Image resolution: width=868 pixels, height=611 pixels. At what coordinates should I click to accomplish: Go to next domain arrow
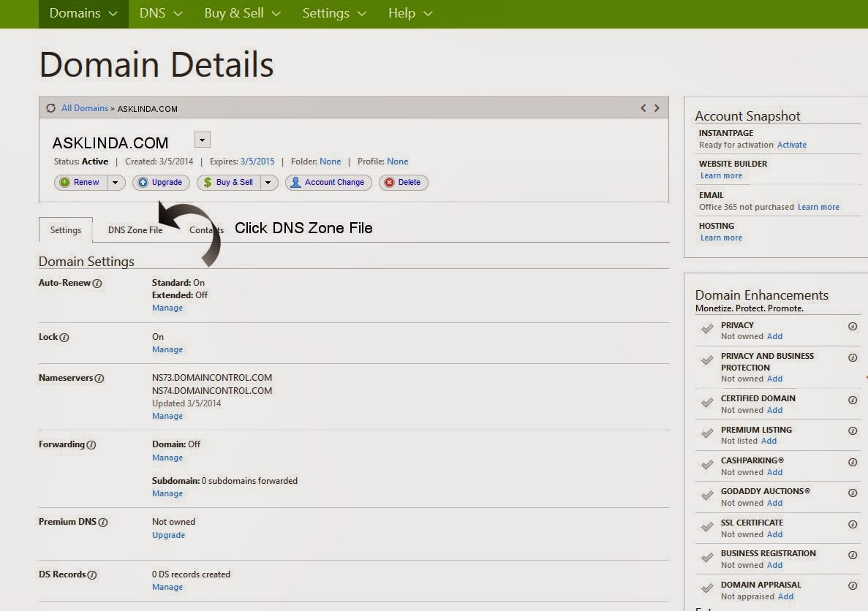pos(657,108)
